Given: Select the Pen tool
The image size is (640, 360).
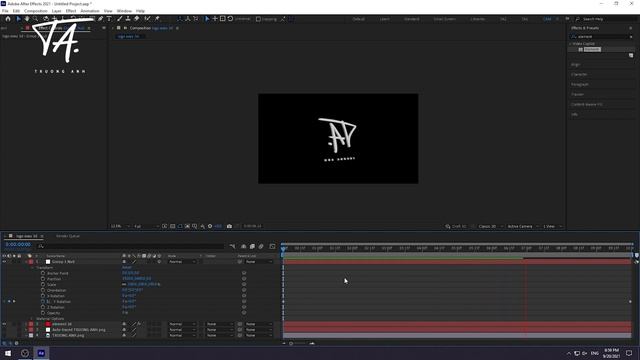Looking at the screenshot, I should point(100,19).
